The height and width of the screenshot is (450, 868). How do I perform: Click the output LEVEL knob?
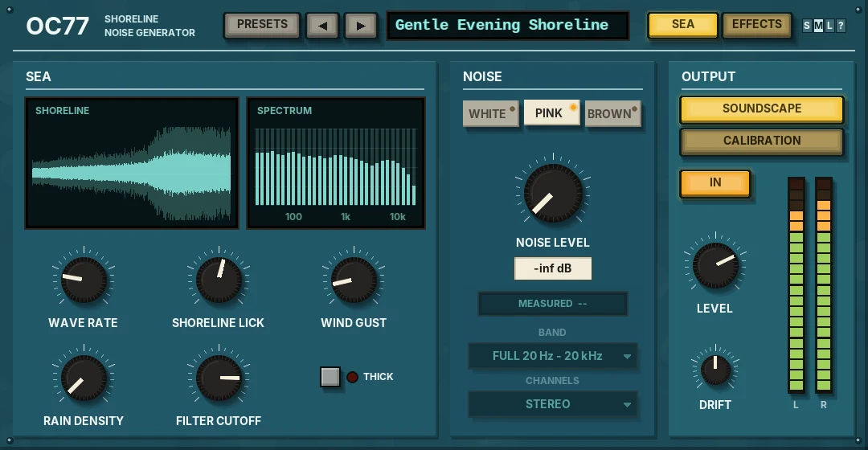(x=715, y=265)
